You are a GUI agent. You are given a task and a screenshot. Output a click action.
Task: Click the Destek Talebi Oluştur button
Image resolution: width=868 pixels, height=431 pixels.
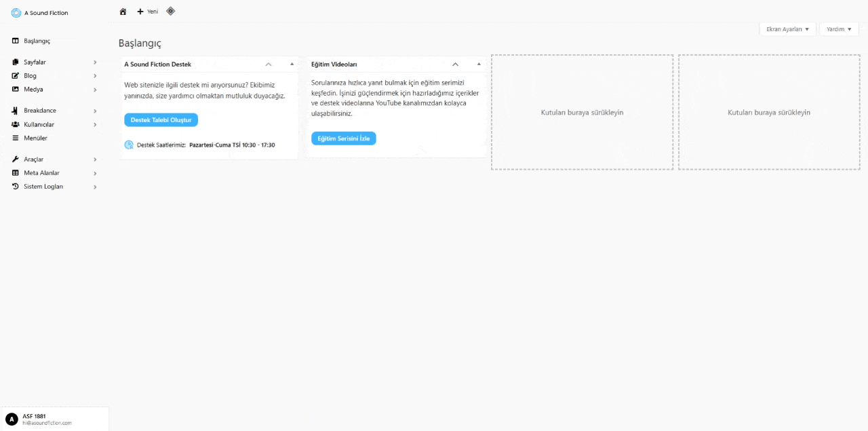click(161, 119)
